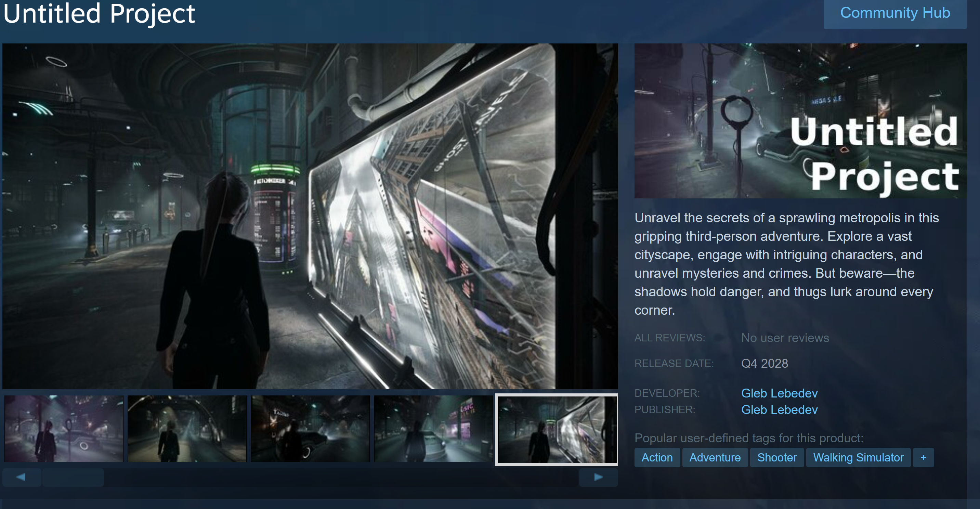Click the 'Q4 2028' release date
This screenshot has width=980, height=509.
click(x=764, y=363)
